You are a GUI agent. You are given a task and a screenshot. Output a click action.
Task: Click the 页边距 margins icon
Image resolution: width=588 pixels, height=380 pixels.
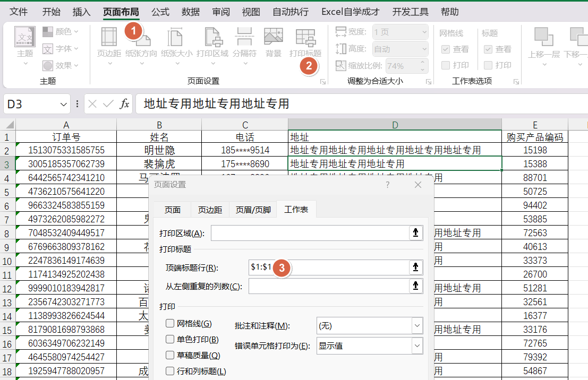click(x=109, y=37)
